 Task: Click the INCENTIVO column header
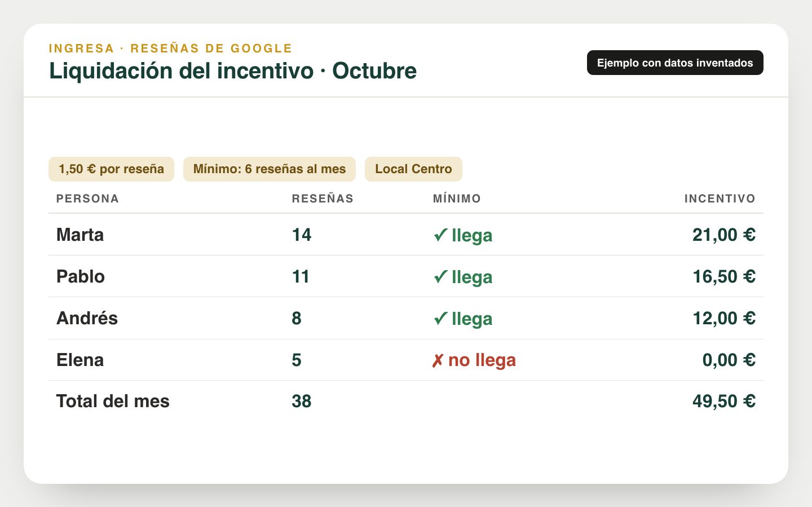coord(720,199)
